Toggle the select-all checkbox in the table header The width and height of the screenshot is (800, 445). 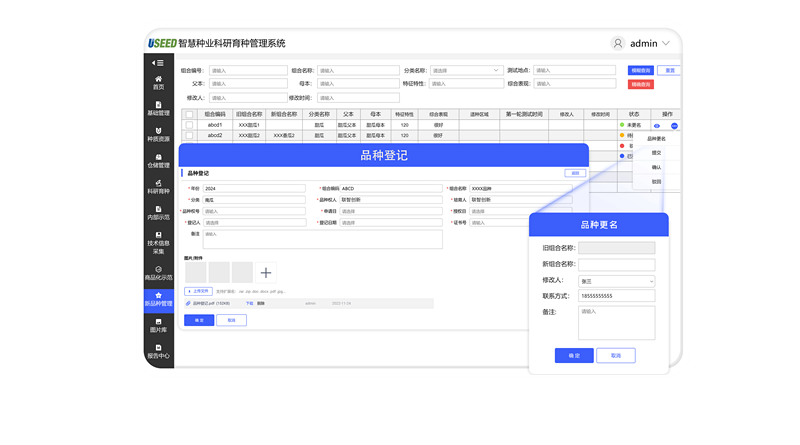click(188, 115)
